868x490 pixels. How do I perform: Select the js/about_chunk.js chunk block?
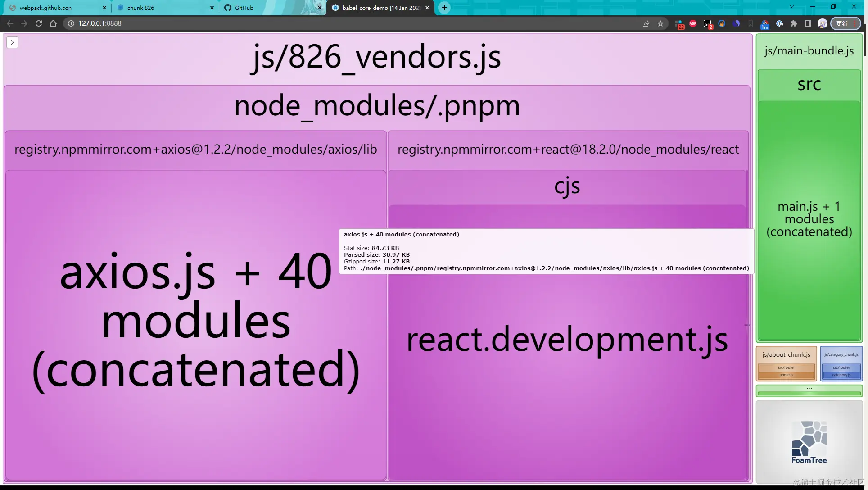[x=786, y=354]
